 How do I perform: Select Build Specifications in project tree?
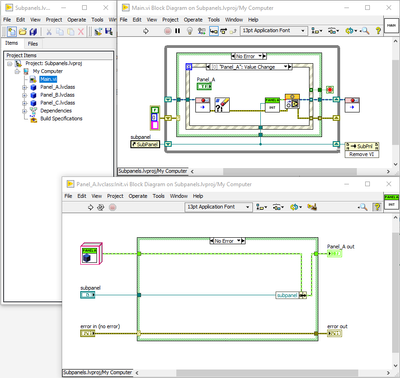coord(61,119)
